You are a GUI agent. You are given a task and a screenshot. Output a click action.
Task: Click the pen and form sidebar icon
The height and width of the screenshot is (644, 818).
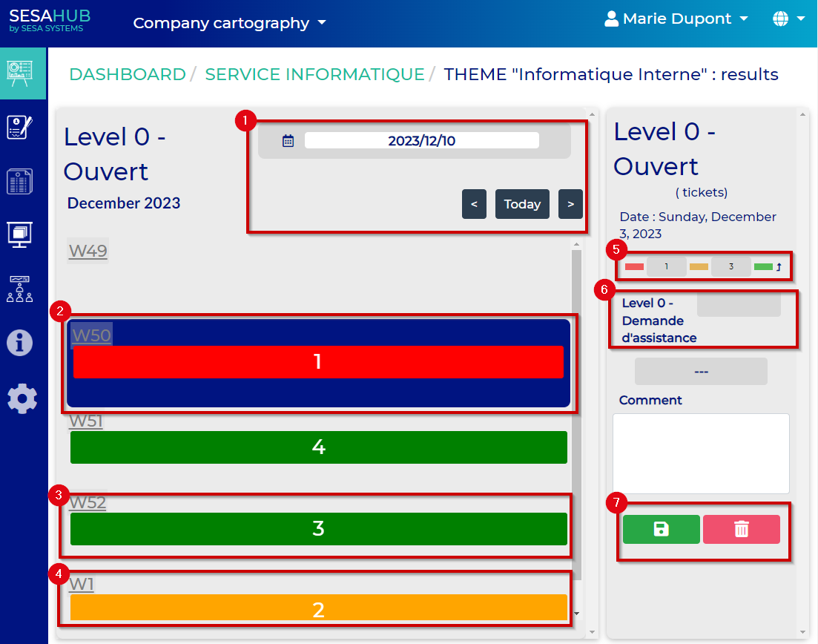coord(20,127)
